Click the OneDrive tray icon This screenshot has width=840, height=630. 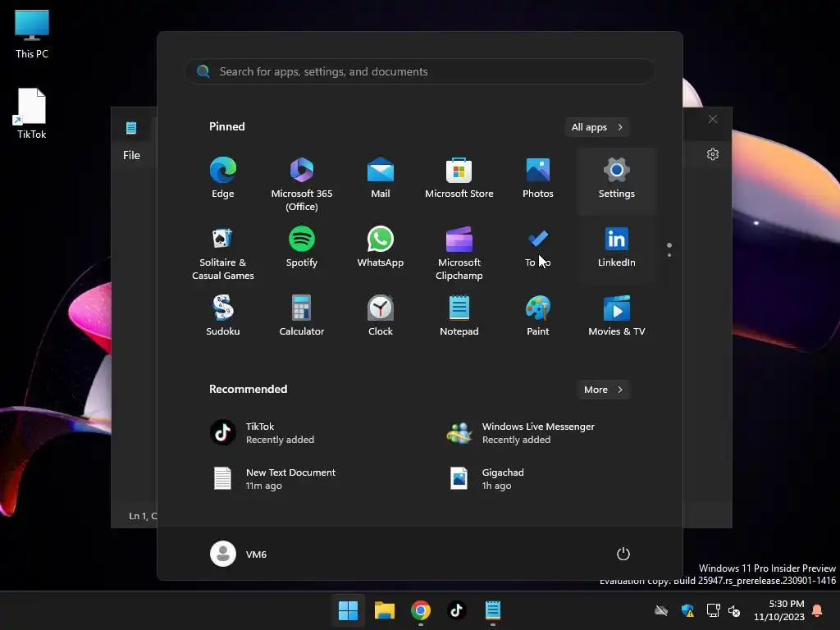[662, 610]
